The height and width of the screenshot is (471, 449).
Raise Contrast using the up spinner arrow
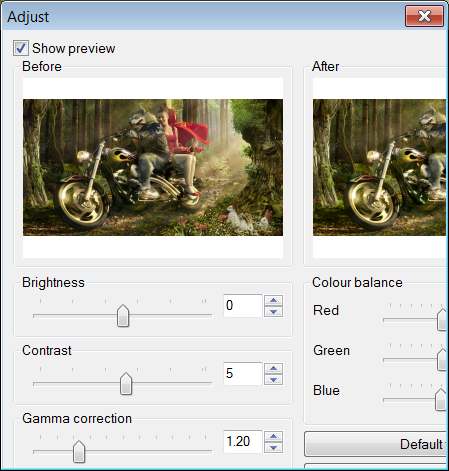[273, 368]
